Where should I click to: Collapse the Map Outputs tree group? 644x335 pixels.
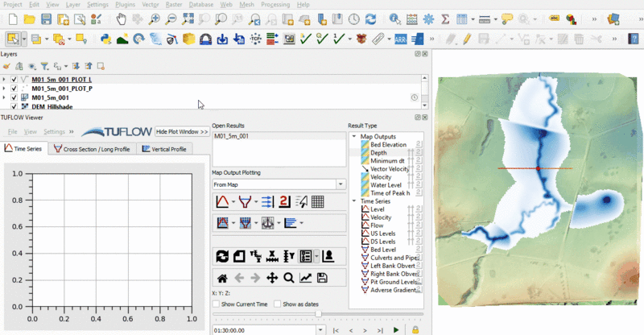[354, 136]
